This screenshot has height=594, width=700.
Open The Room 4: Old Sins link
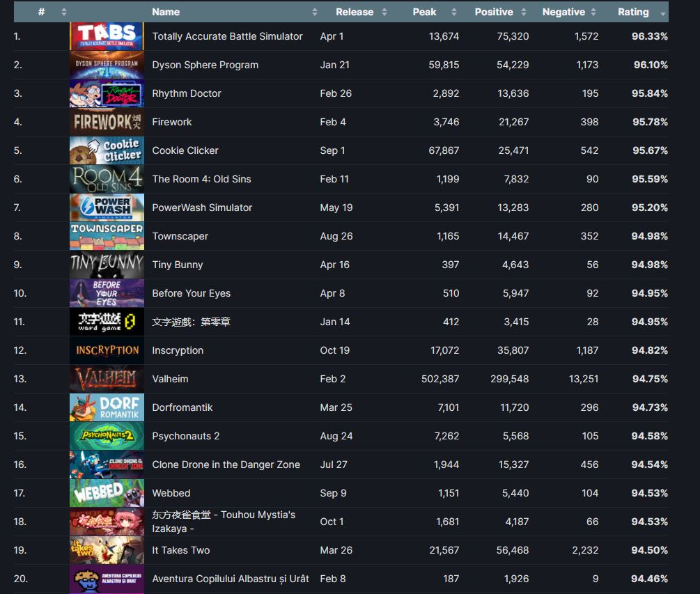pyautogui.click(x=201, y=179)
